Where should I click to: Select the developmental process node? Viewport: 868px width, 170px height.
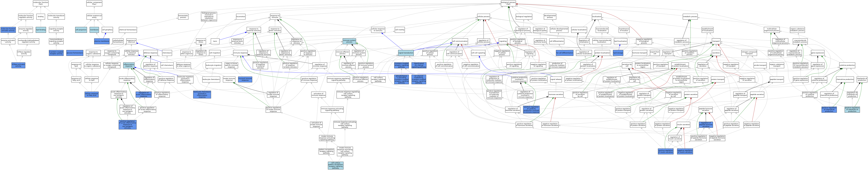[550, 16]
